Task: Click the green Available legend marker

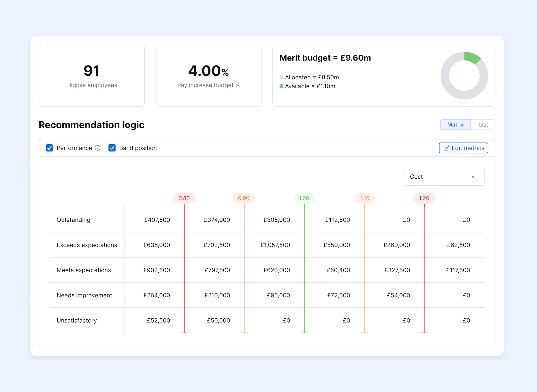Action: pos(282,86)
